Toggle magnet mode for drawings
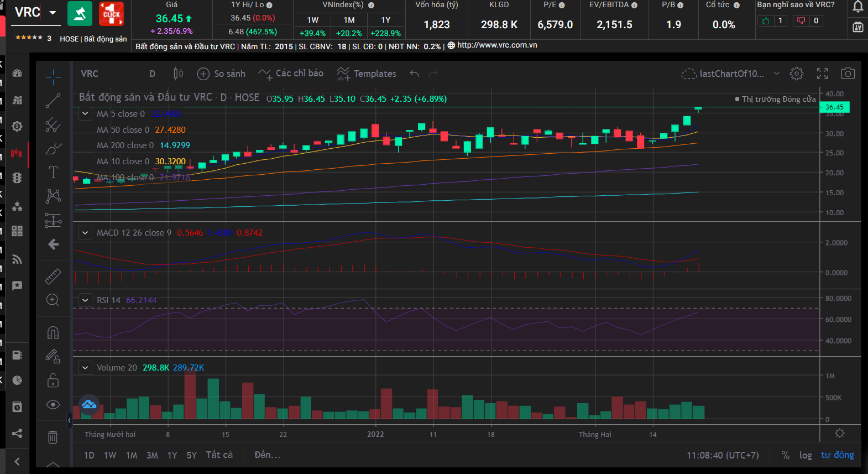Viewport: 868px width, 474px height. (53, 332)
